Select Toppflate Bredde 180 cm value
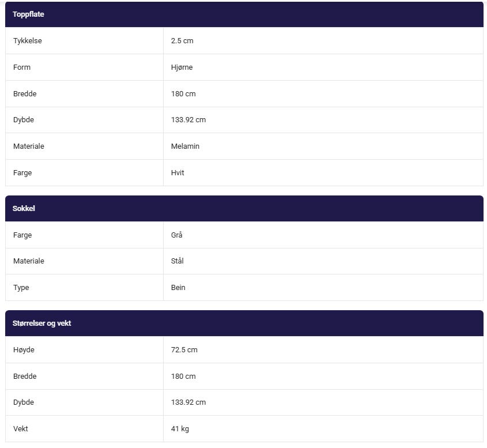The width and height of the screenshot is (487, 448). tap(183, 94)
